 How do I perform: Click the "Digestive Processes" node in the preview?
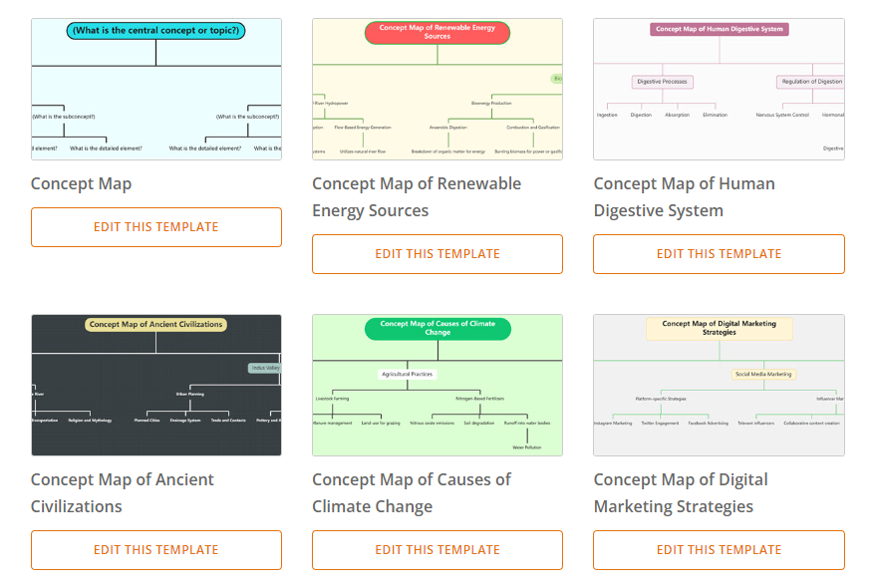point(663,82)
